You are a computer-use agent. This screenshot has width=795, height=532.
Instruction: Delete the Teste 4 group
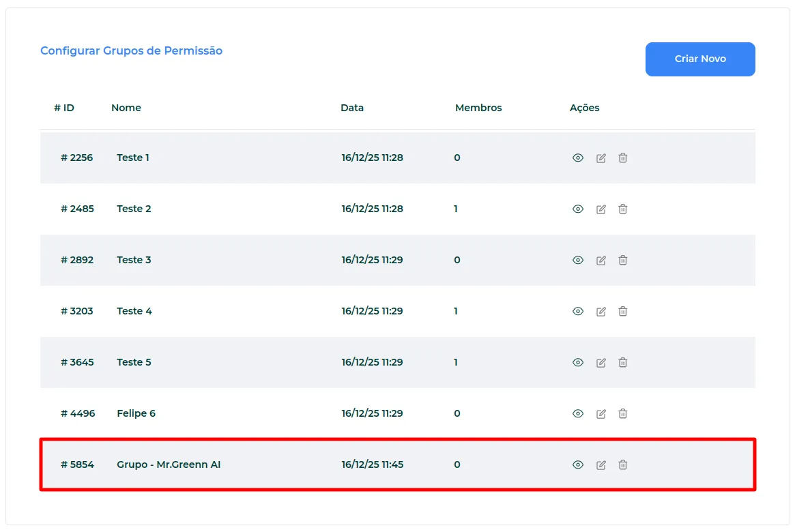coord(622,312)
